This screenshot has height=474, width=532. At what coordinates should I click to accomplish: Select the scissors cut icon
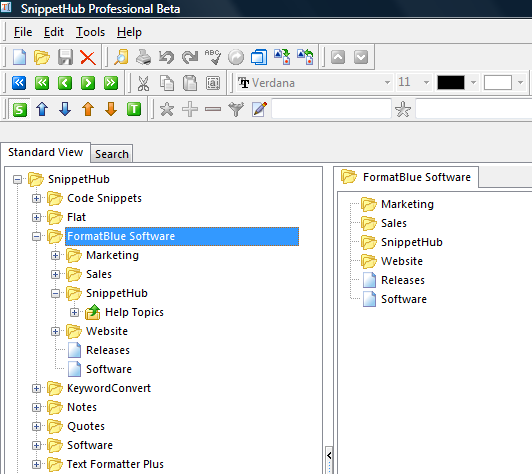(143, 83)
